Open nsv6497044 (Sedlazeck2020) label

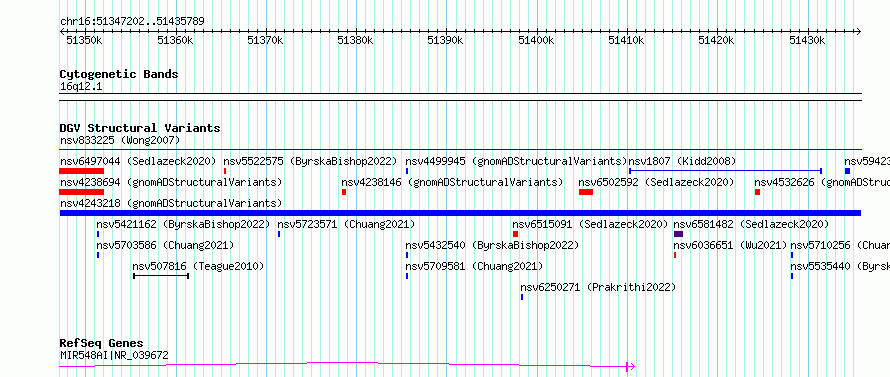[x=138, y=161]
